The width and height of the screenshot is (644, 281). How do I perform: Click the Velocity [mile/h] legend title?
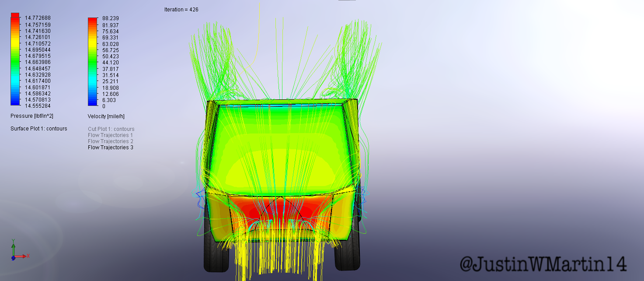[x=106, y=116]
